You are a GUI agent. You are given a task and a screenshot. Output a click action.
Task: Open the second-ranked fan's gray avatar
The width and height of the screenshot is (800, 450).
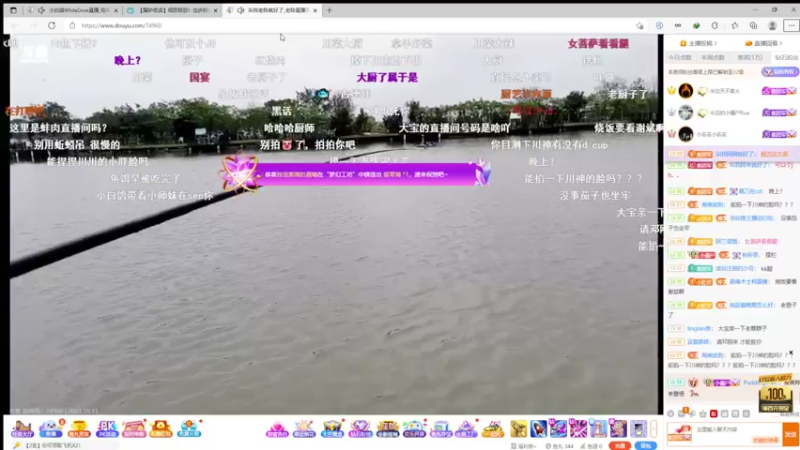686,112
